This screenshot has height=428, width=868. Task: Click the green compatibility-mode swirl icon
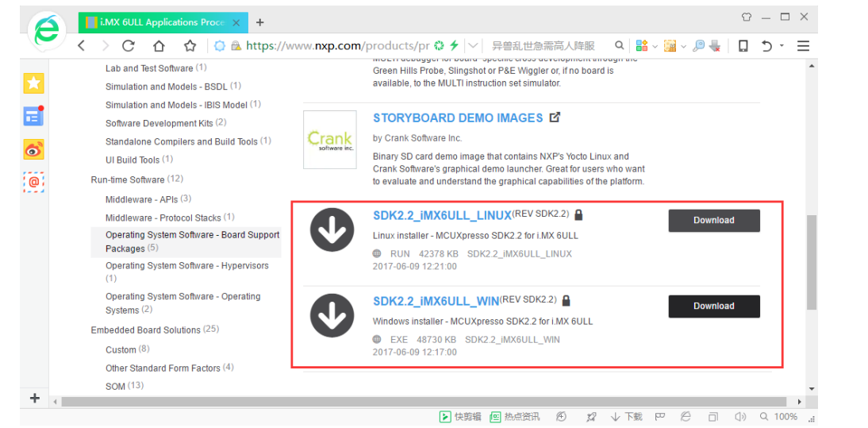coord(440,45)
